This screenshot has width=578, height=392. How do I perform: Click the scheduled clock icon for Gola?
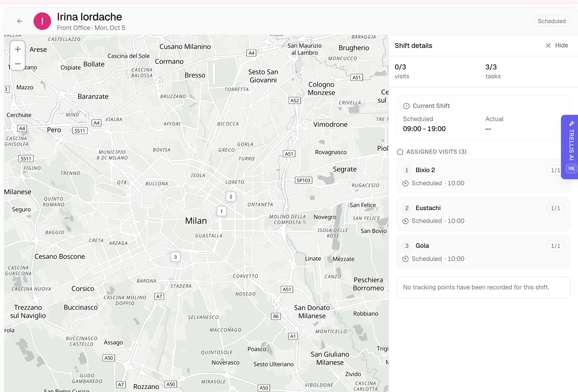pos(406,259)
